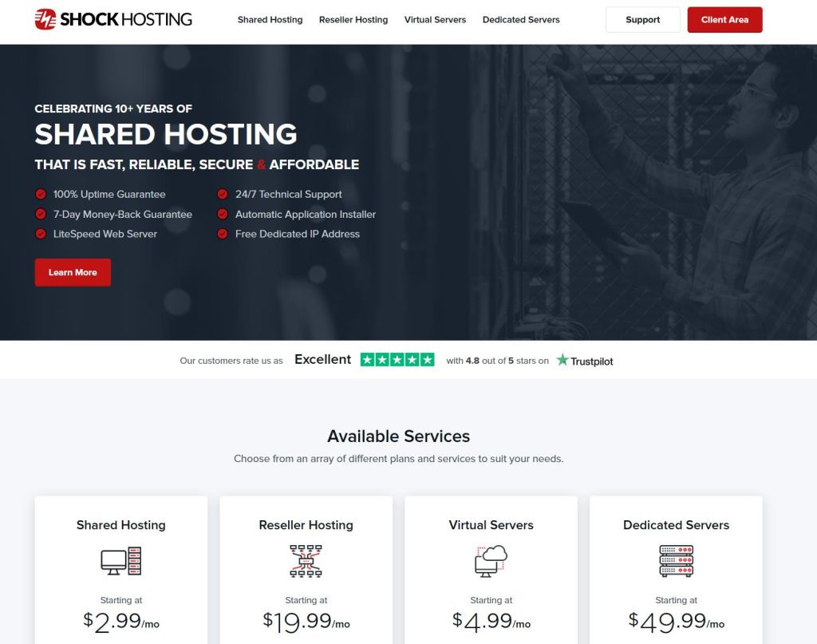Click the Dedicated Servers rack icon
817x644 pixels.
coord(676,561)
